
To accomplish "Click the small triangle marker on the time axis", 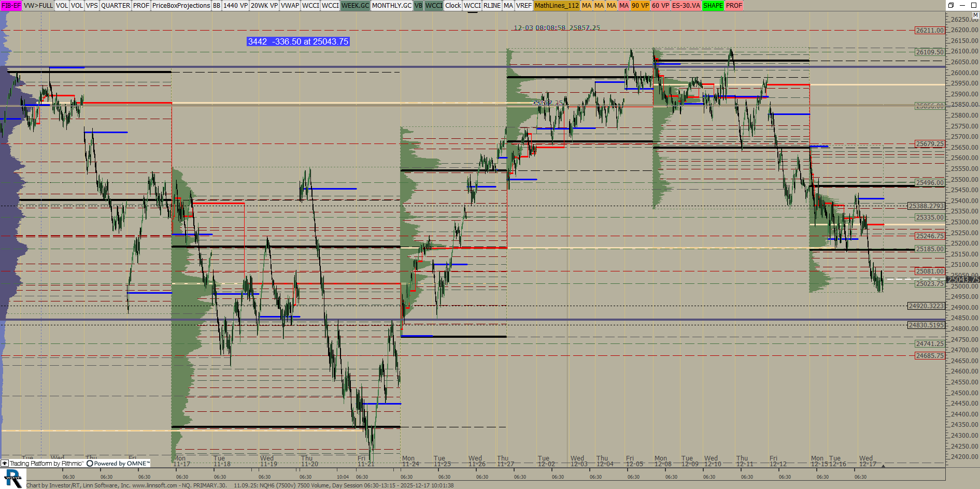I will (883, 466).
